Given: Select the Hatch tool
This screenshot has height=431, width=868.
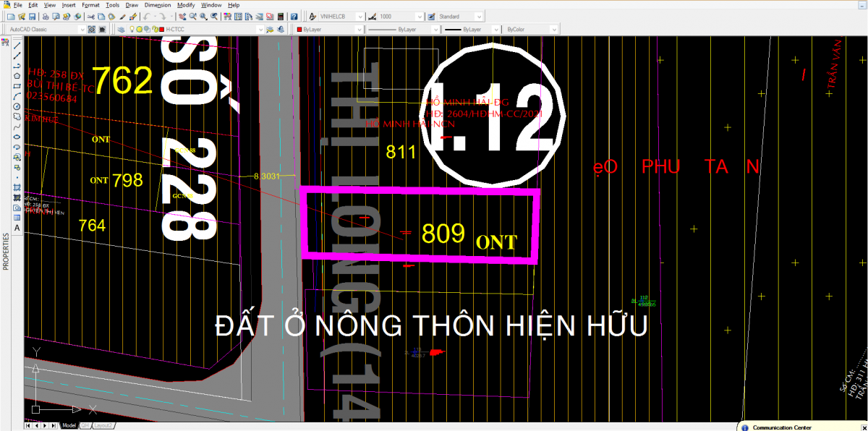Looking at the screenshot, I should click(17, 187).
